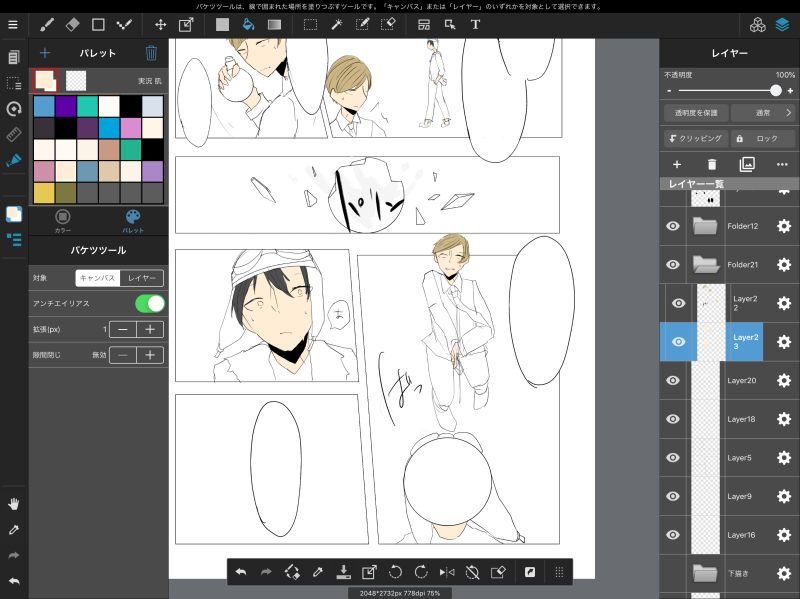Hide Layer22 visibility
This screenshot has height=599, width=800.
[679, 303]
